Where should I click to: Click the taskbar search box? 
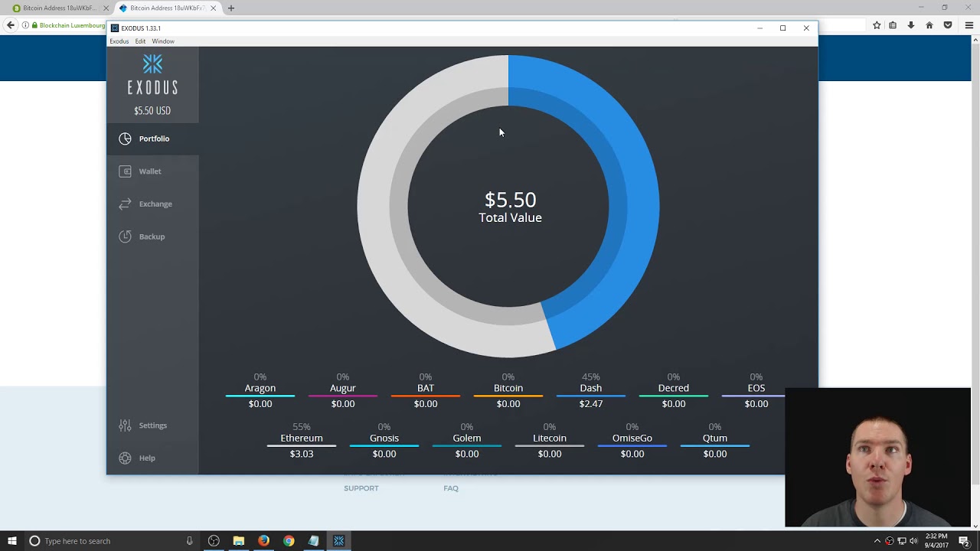tap(112, 541)
